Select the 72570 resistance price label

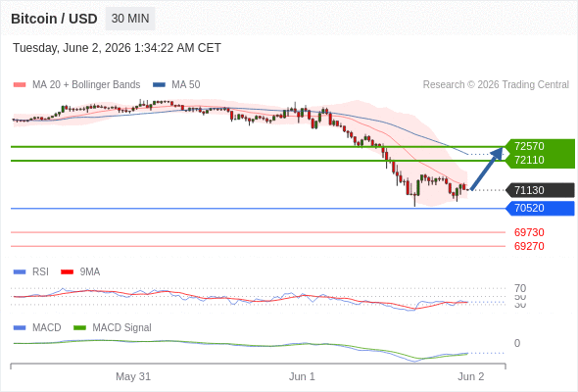point(529,146)
